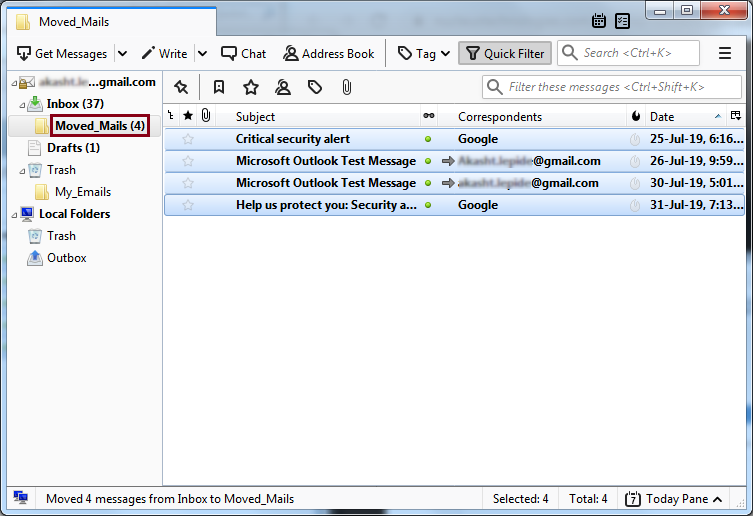Filter starred messages in quick filter
The width and height of the screenshot is (753, 516).
tap(251, 87)
